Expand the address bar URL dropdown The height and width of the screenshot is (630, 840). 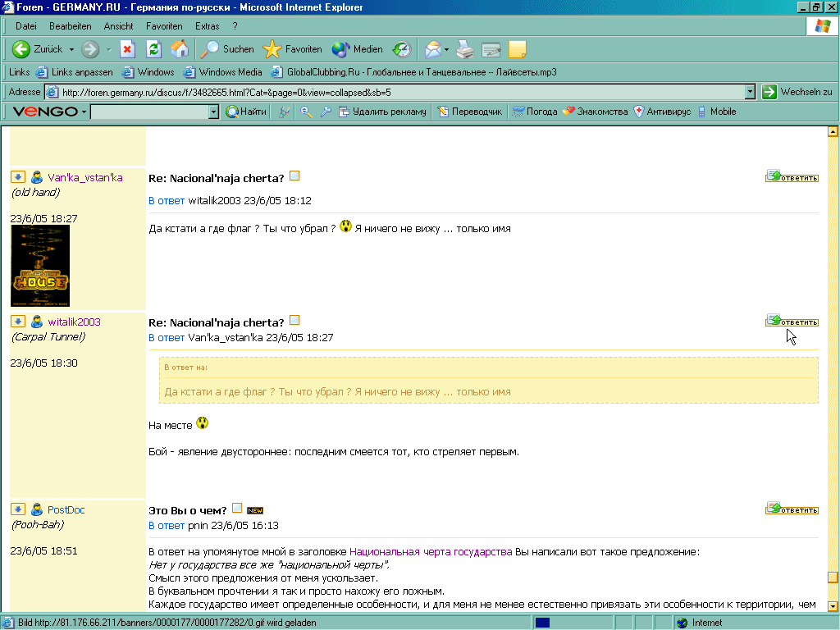coord(750,92)
